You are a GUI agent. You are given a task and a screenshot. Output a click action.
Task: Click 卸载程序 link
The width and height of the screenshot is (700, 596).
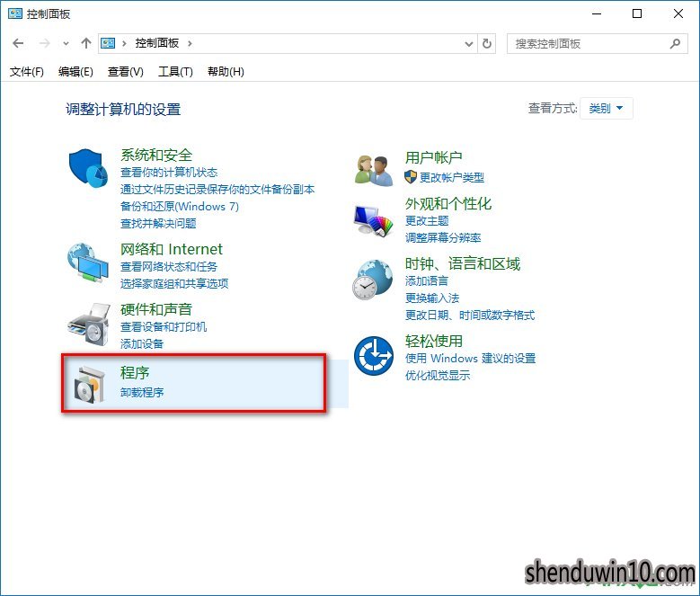[141, 393]
